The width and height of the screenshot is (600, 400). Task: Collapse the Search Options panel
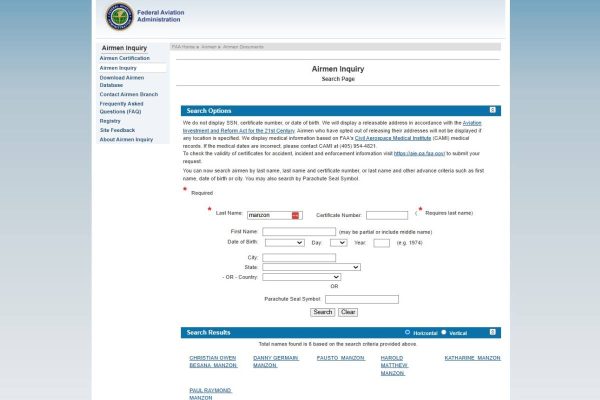[492, 110]
